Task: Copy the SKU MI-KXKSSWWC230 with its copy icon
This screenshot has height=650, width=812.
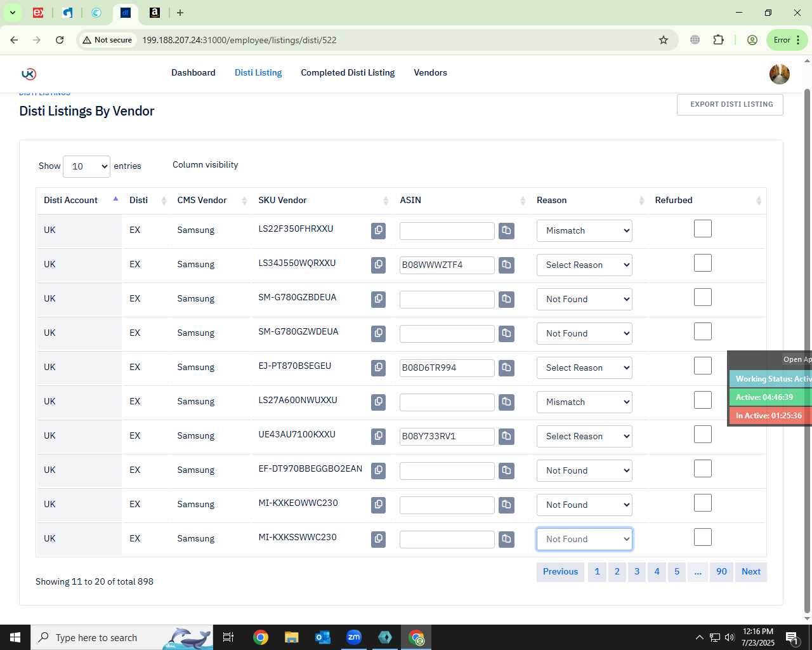Action: pyautogui.click(x=378, y=539)
